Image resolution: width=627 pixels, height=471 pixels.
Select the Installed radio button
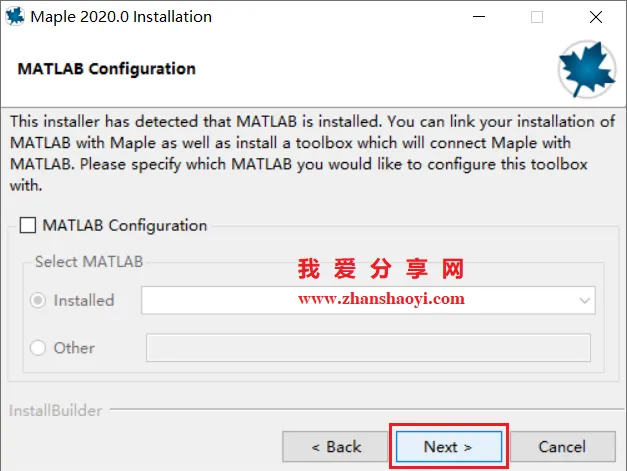pos(38,300)
